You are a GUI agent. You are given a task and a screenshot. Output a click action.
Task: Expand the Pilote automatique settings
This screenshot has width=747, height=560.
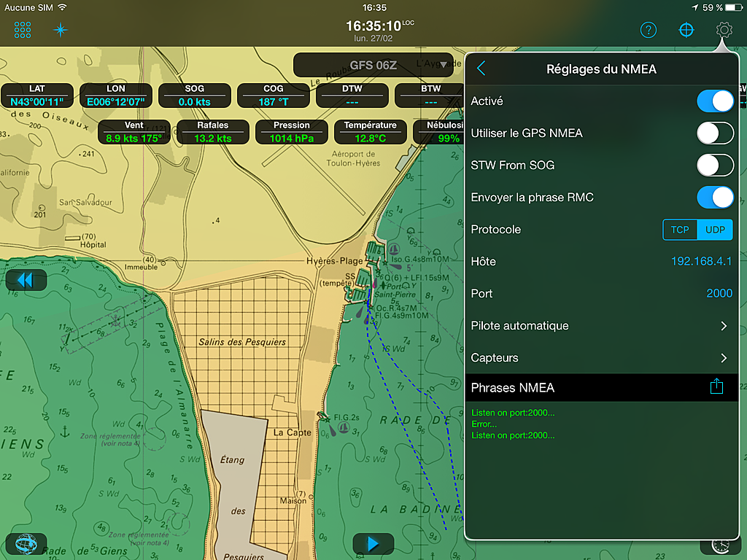click(x=601, y=326)
